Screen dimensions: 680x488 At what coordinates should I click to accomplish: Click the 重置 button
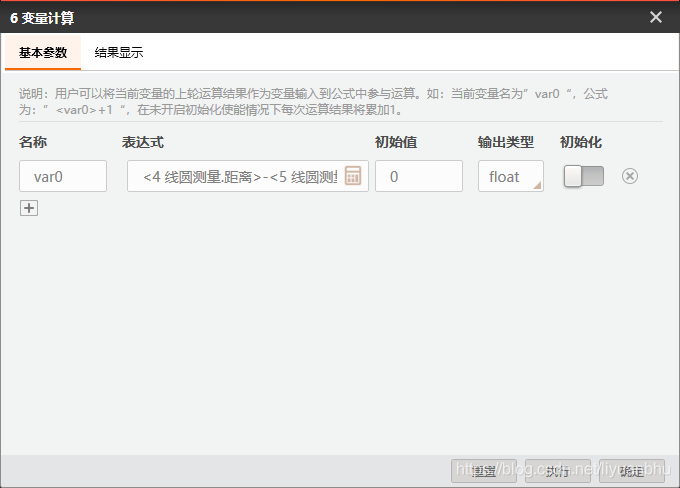(484, 471)
